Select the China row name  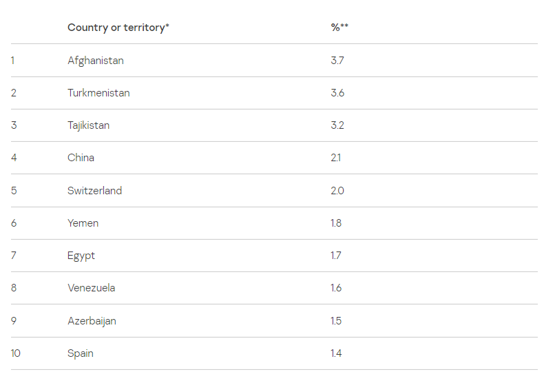[x=81, y=158]
